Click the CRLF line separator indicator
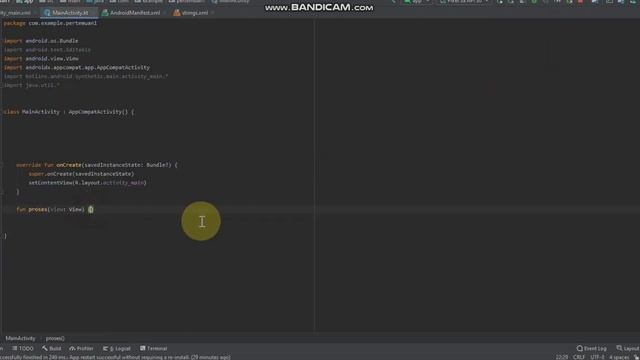This screenshot has height=360, width=640. (579, 357)
